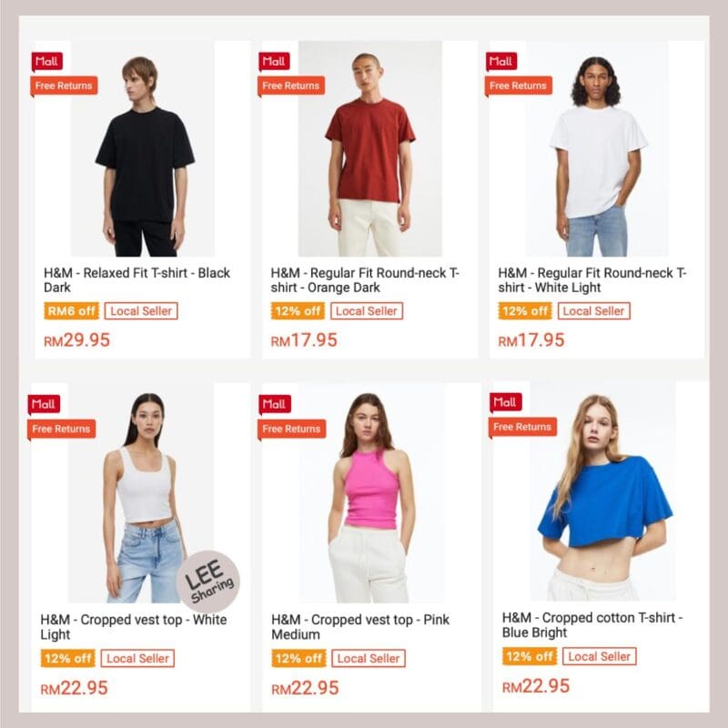Click Local Seller tag on White cropped vest
Viewport: 728px width, 728px height.
click(138, 658)
